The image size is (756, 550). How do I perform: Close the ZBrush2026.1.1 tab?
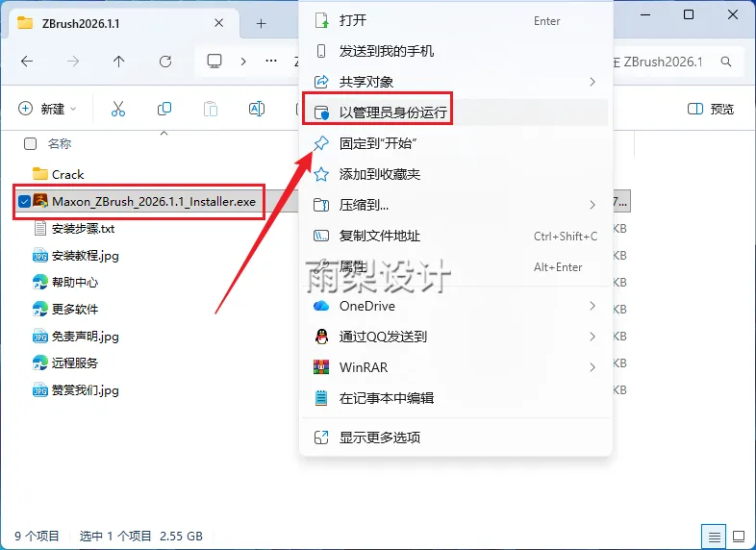click(x=219, y=23)
